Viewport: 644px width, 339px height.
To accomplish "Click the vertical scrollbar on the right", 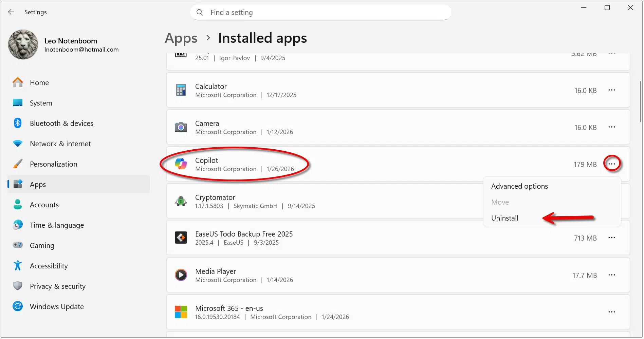I will coord(641,102).
